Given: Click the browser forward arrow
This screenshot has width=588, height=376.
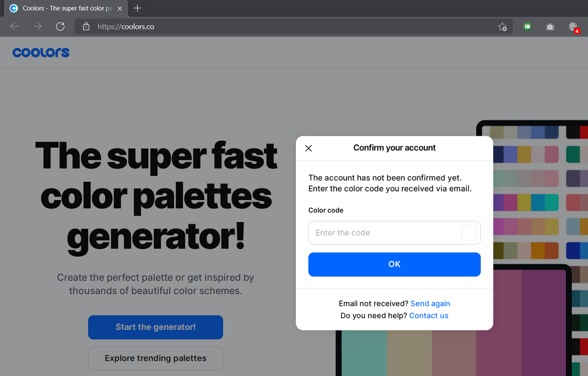Looking at the screenshot, I should click(x=37, y=26).
